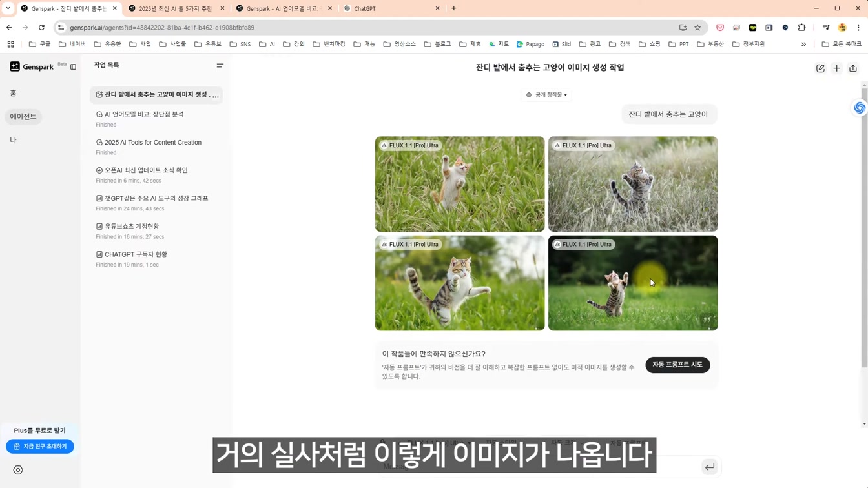Click the Genspark logo

(32, 66)
